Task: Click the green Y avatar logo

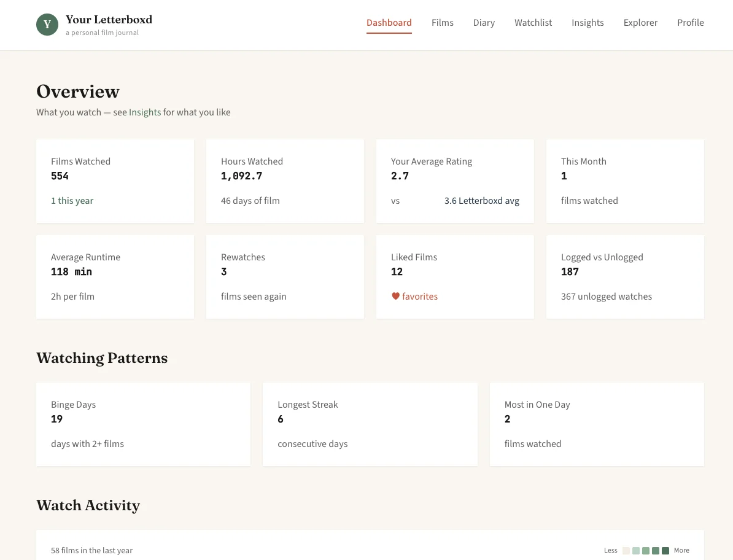Action: (x=47, y=25)
